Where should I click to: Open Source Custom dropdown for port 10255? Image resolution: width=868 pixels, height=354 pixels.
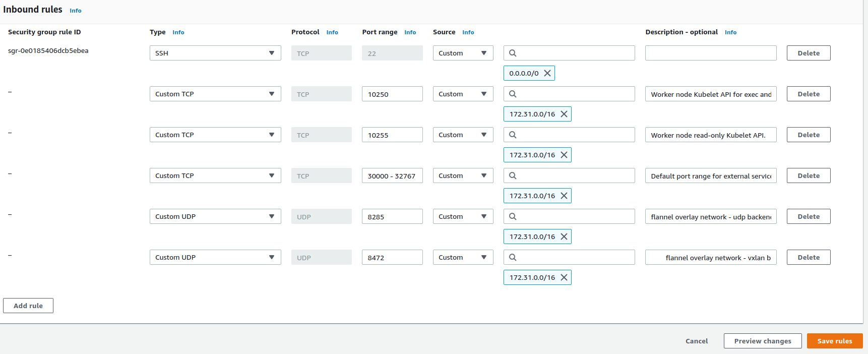point(463,135)
